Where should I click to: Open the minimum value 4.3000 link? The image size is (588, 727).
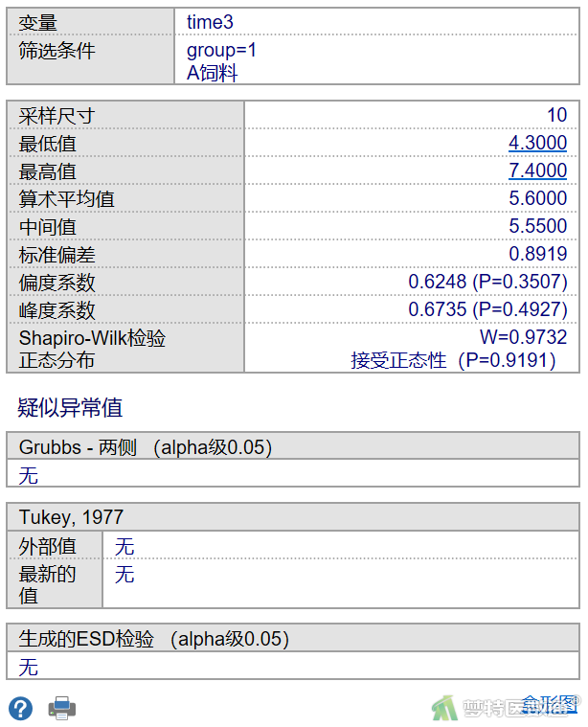point(537,144)
